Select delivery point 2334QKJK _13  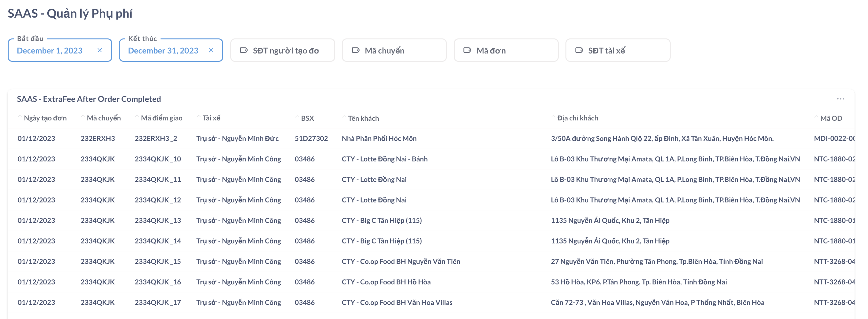click(x=158, y=220)
